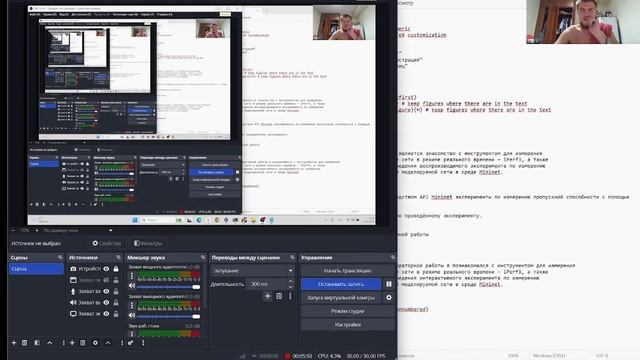Image resolution: width=640 pixels, height=360 pixels.
Task: Decrease transition Длительность with down arrow
Action: pyautogui.click(x=290, y=287)
